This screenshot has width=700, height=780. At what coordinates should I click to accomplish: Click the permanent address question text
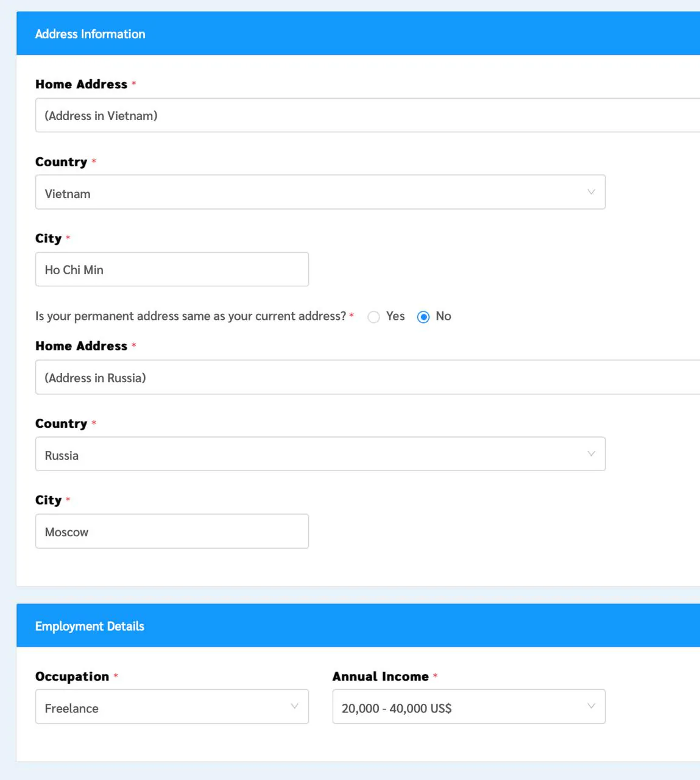tap(191, 316)
